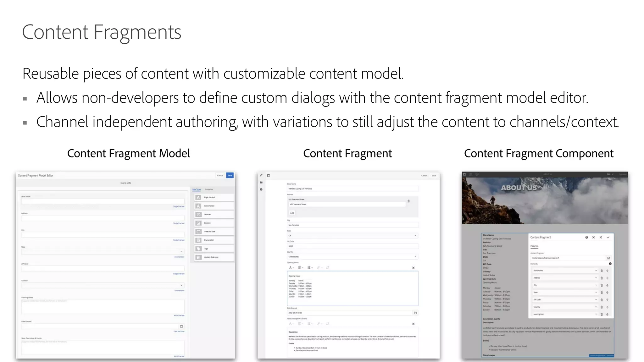Delete the Store Name element row

[602, 271]
